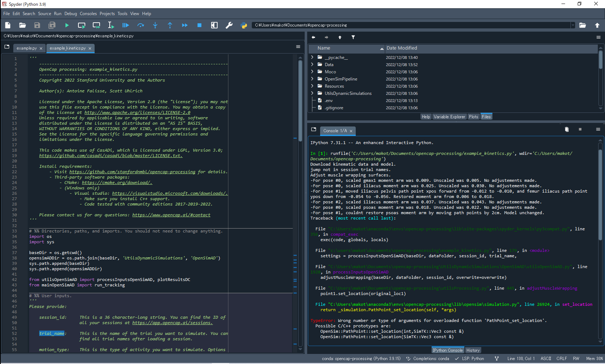Browse console tabs icon
Viewport: 605px width, 364px height.
(x=314, y=129)
